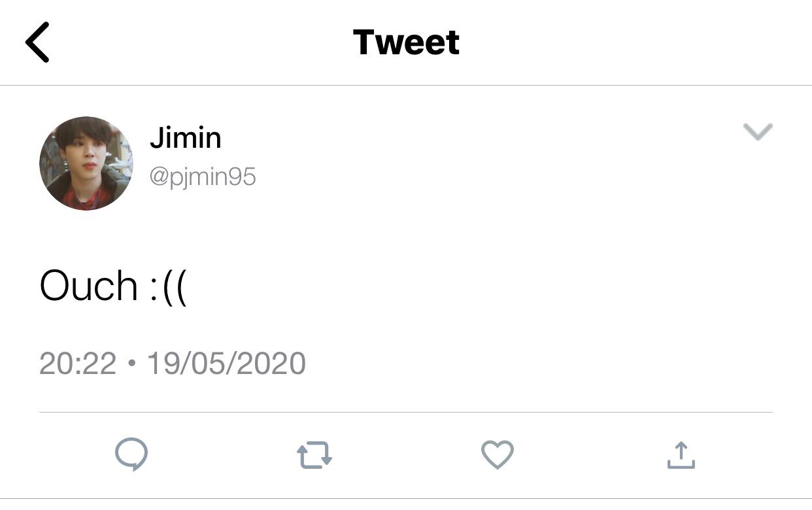812x510 pixels.
Task: Reply to Jimin's tweet via speech bubble
Action: 131,454
